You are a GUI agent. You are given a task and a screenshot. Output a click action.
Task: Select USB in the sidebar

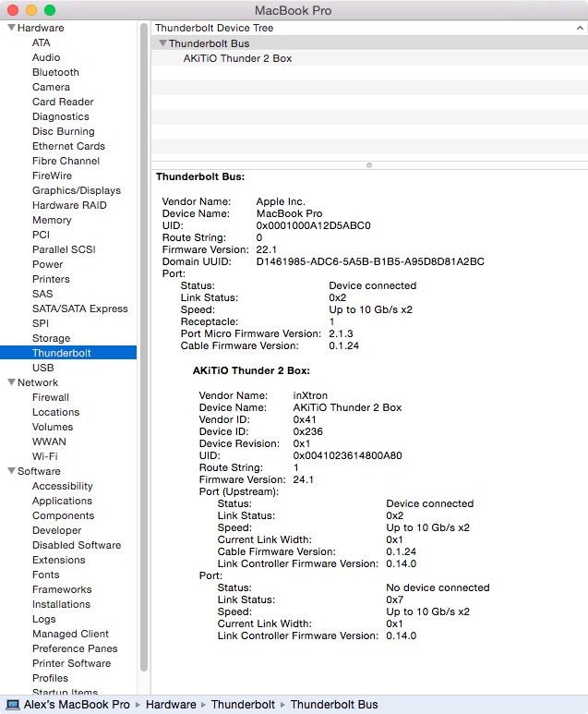pyautogui.click(x=42, y=368)
